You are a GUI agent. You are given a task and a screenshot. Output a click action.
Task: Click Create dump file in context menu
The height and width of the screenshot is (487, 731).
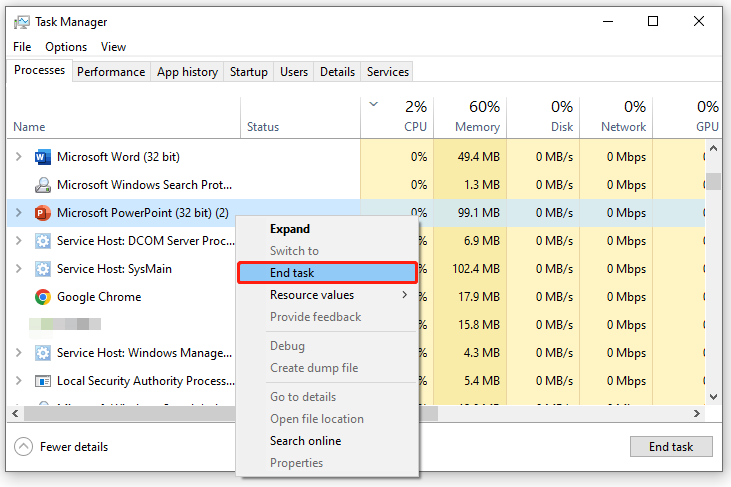pos(327,368)
